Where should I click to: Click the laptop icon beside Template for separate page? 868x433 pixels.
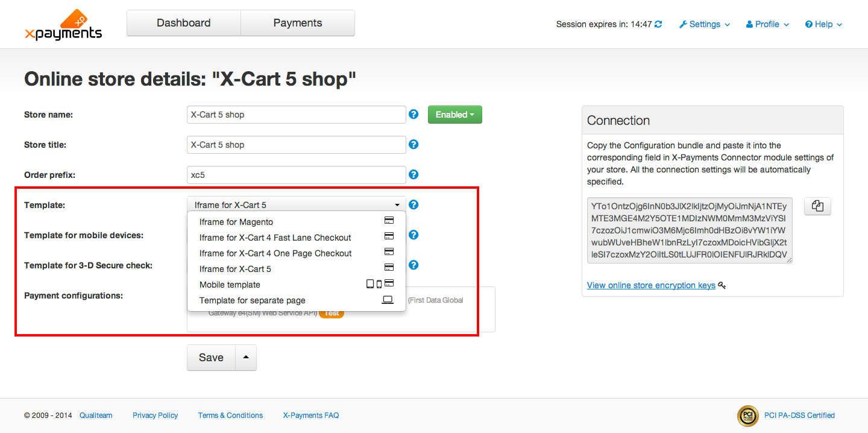click(388, 300)
